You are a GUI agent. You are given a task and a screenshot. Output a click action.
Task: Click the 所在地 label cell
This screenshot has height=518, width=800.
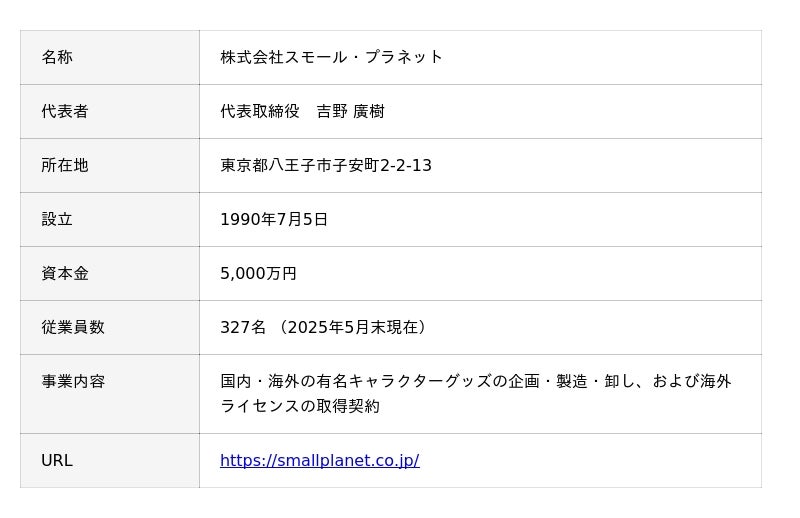pyautogui.click(x=65, y=165)
